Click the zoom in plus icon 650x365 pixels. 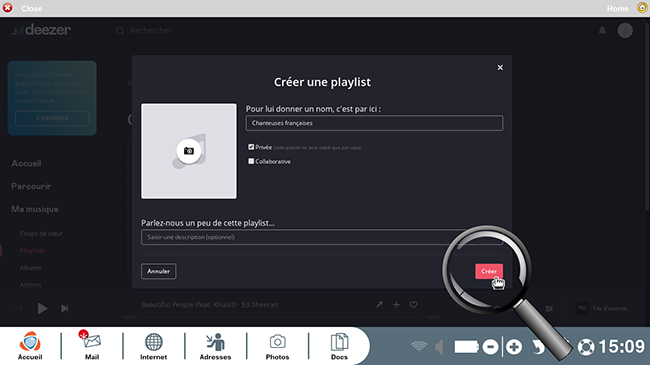point(514,346)
